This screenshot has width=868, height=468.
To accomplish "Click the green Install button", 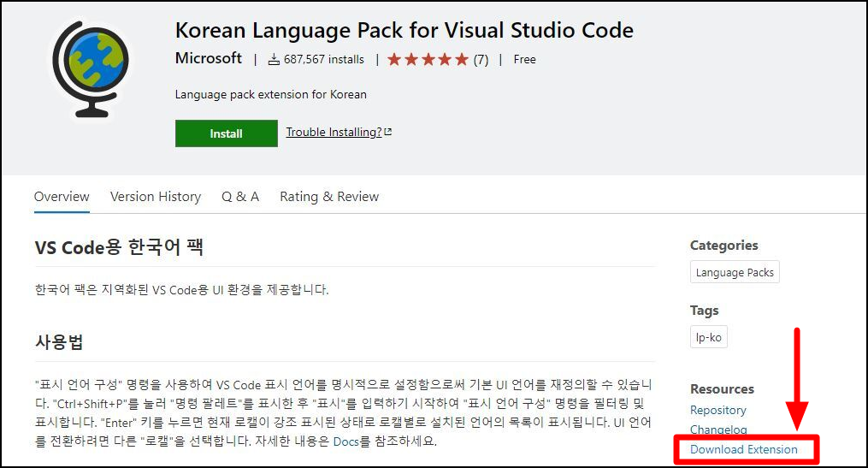I will click(x=227, y=133).
